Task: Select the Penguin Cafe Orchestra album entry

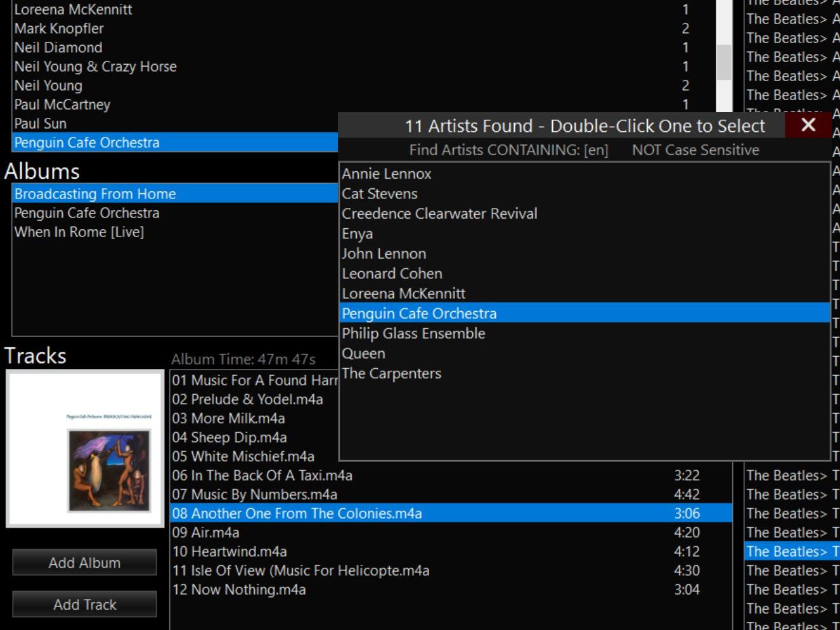Action: pyautogui.click(x=87, y=213)
